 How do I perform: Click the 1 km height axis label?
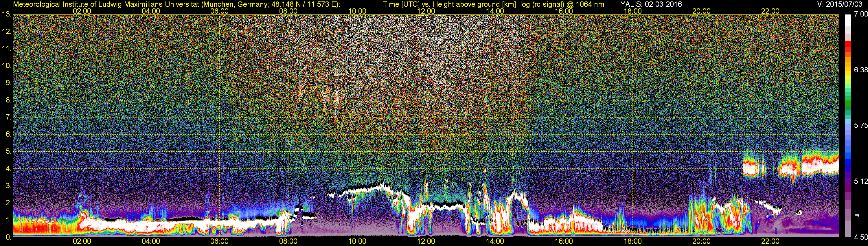pyautogui.click(x=8, y=220)
